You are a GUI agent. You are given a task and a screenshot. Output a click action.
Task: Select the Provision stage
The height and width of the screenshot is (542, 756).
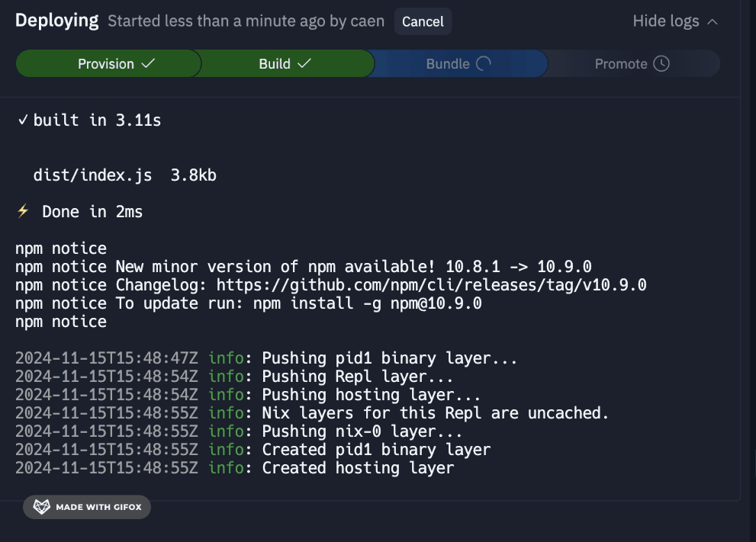pyautogui.click(x=107, y=64)
